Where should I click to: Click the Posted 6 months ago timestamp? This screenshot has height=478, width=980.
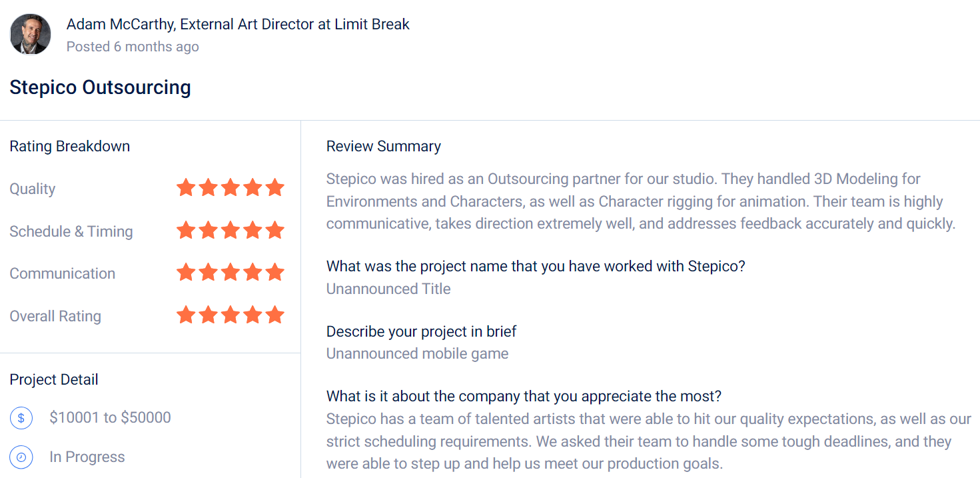[133, 47]
